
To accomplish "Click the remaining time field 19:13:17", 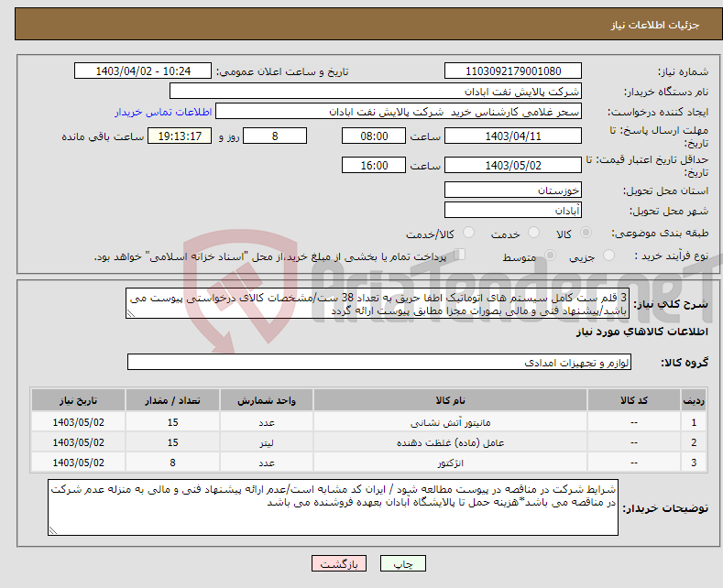I will [180, 136].
